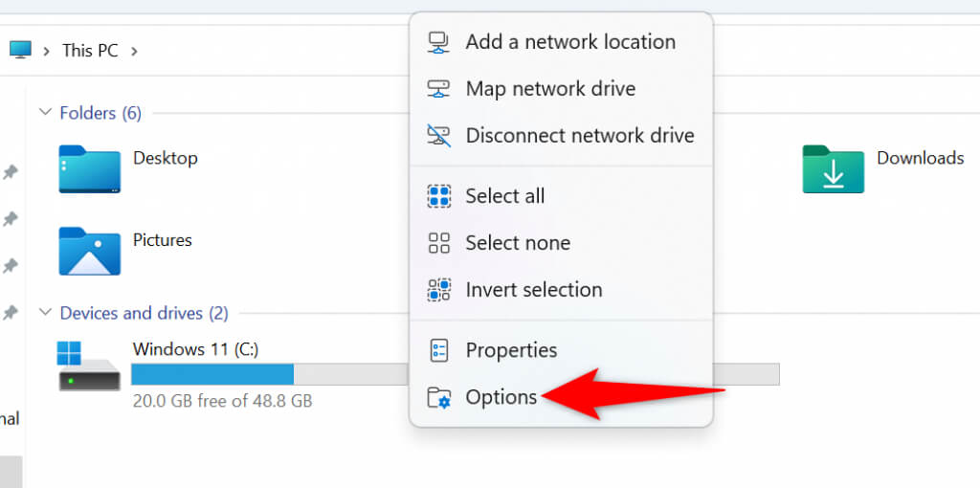The height and width of the screenshot is (488, 980).
Task: Click the Map network drive icon
Action: pos(438,89)
